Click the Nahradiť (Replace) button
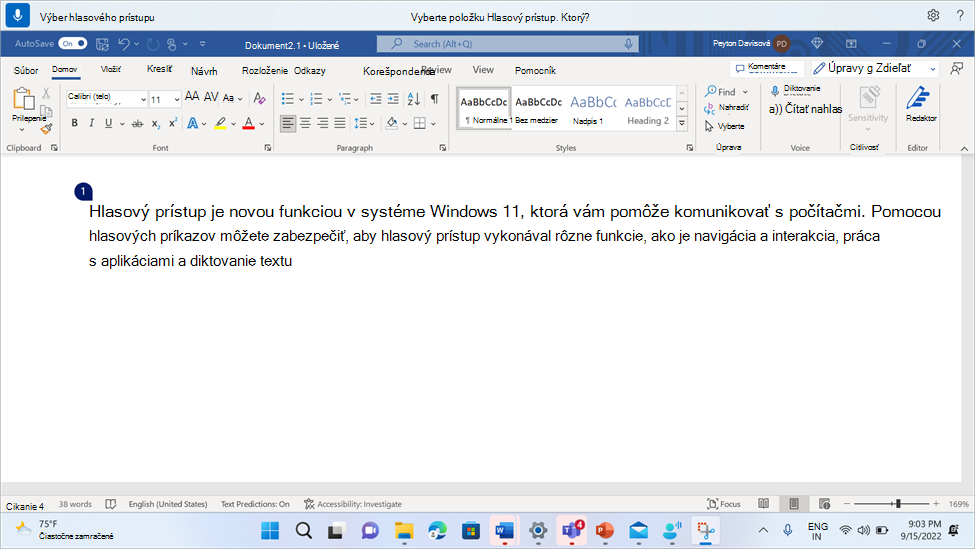975x549 pixels. click(x=726, y=108)
